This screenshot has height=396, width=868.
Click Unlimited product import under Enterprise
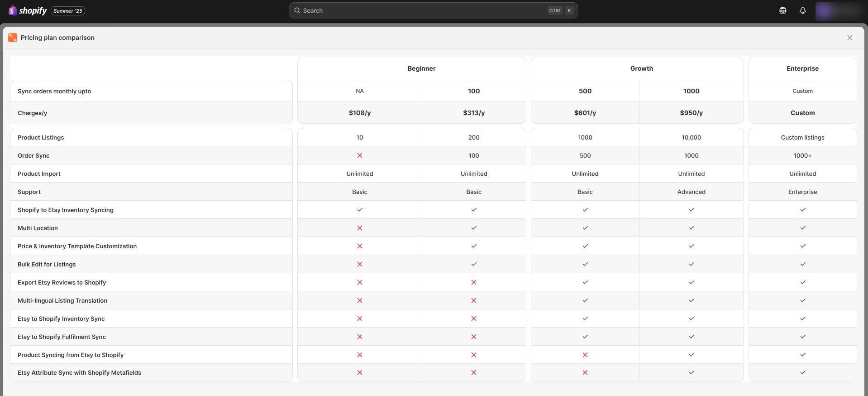coord(803,174)
